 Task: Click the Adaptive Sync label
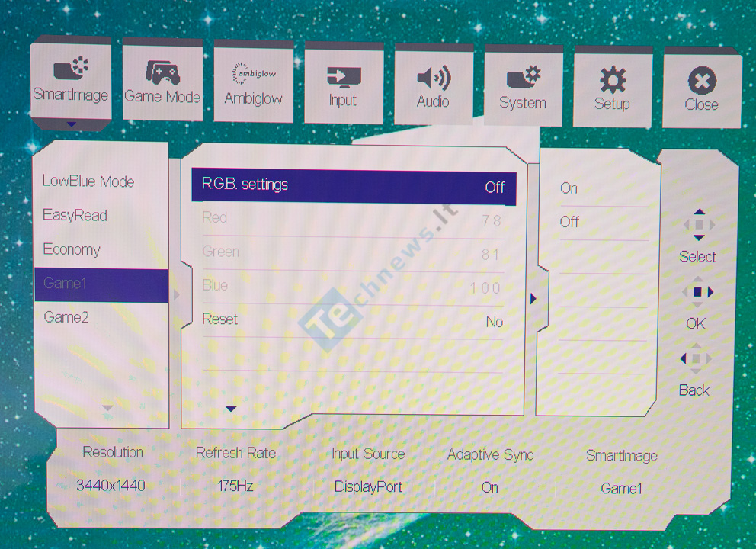(490, 454)
